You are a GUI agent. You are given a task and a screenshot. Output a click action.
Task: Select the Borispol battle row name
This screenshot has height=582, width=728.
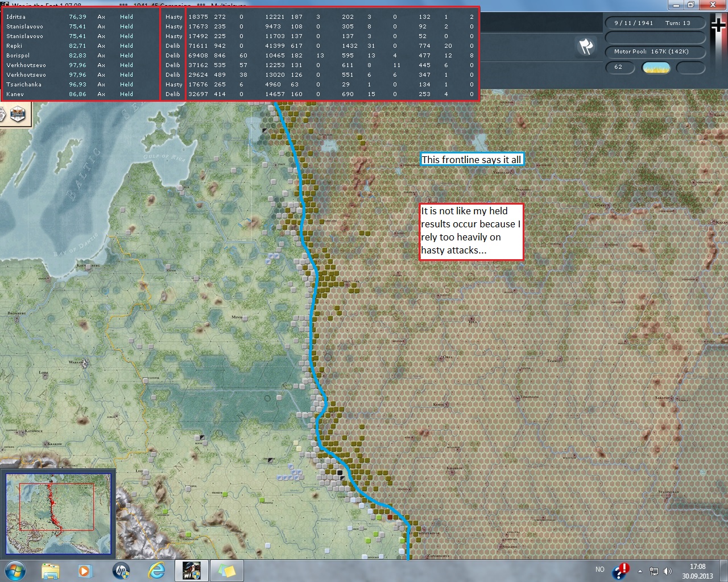pos(18,56)
